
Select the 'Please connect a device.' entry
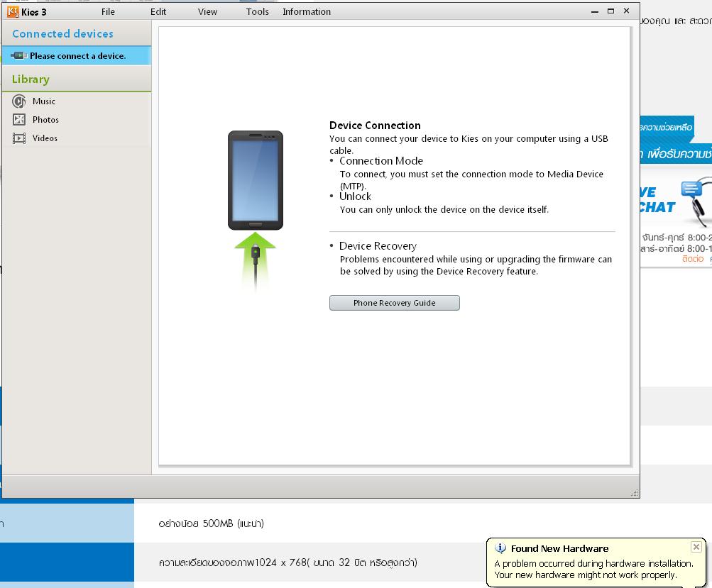tap(76, 56)
